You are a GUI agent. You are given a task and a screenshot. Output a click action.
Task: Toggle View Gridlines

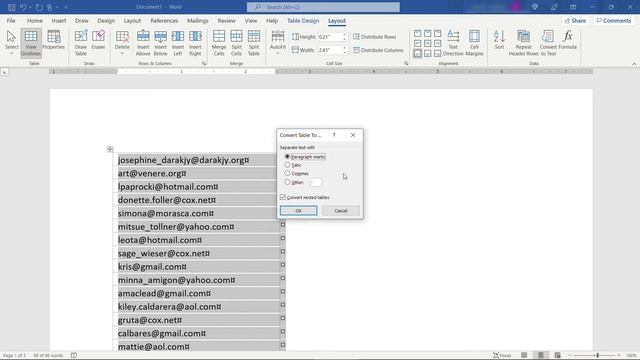click(x=31, y=42)
